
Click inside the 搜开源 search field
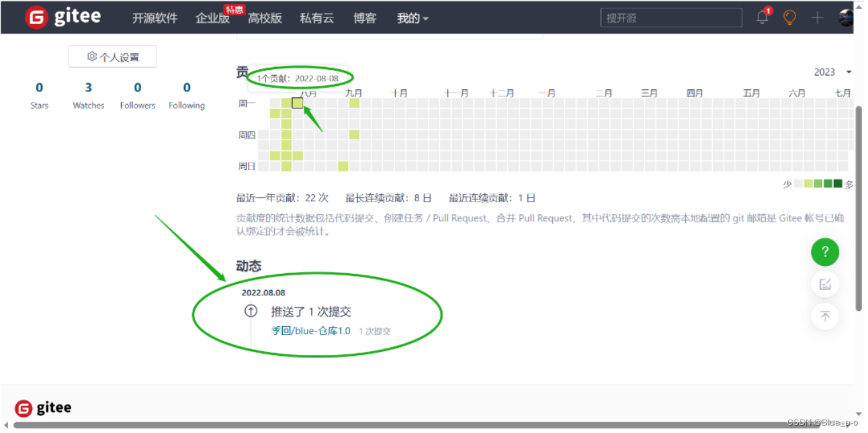(670, 17)
